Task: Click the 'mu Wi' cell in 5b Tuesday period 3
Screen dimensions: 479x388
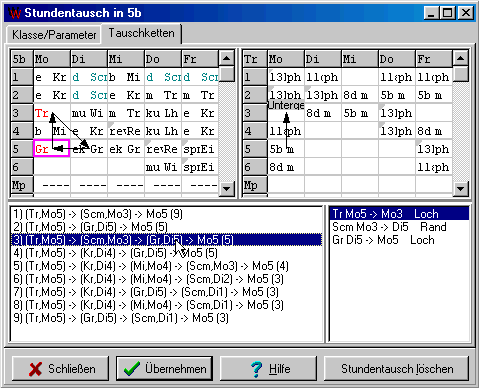Action: coord(89,113)
